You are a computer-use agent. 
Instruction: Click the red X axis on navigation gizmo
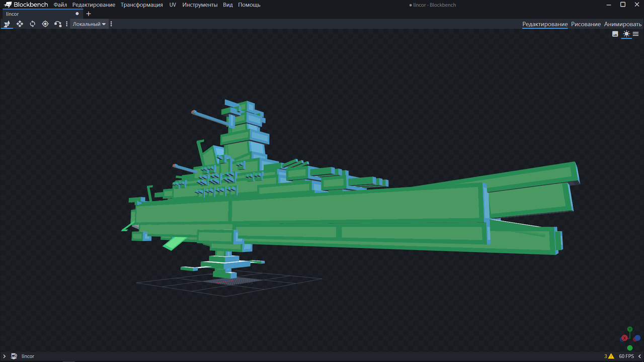pyautogui.click(x=624, y=338)
